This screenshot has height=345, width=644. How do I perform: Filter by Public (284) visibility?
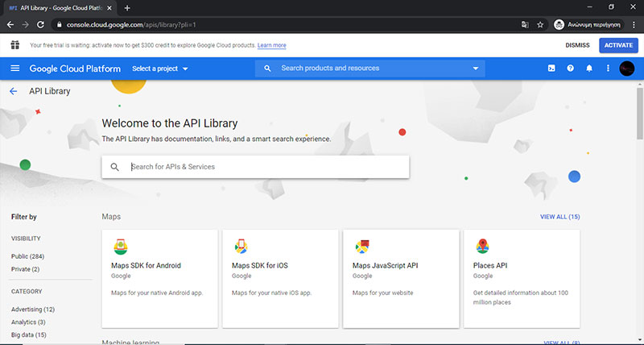[x=27, y=256]
